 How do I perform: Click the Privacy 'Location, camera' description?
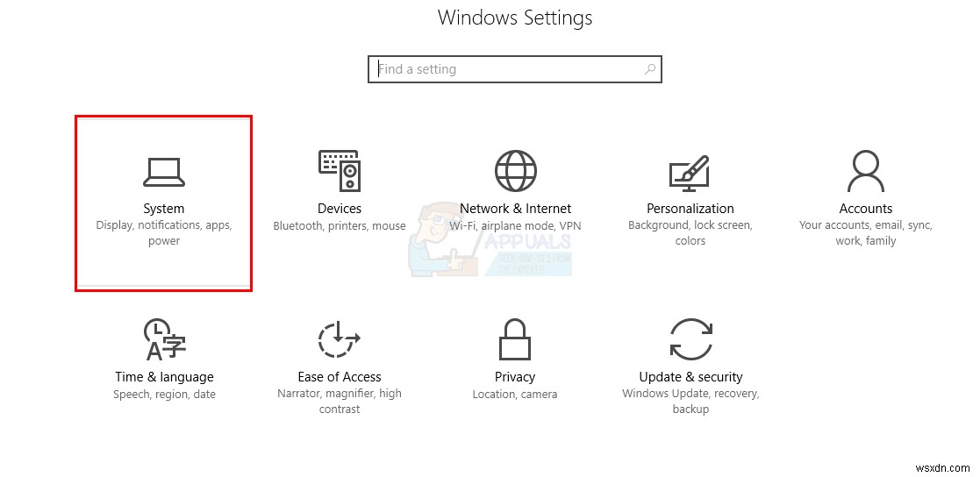point(515,394)
